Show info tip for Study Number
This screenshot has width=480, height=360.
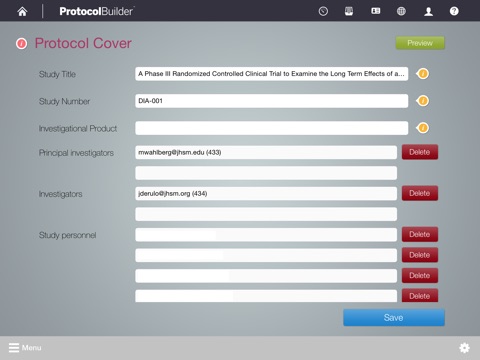[423, 101]
